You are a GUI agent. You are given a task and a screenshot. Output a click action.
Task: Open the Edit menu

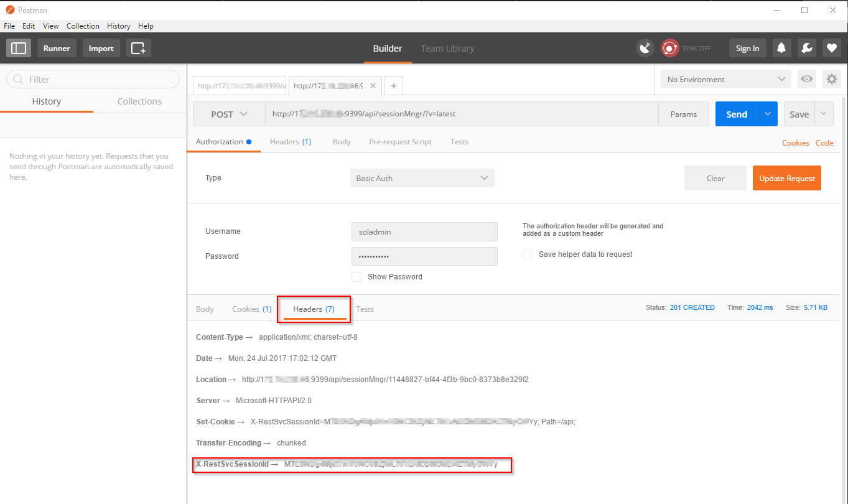[x=29, y=26]
